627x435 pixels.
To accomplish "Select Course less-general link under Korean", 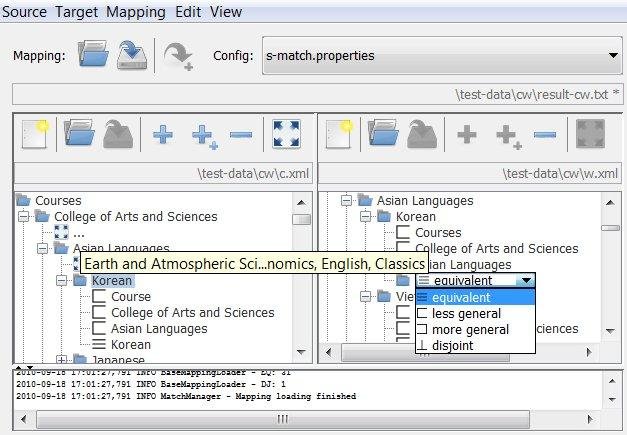I will click(x=131, y=297).
